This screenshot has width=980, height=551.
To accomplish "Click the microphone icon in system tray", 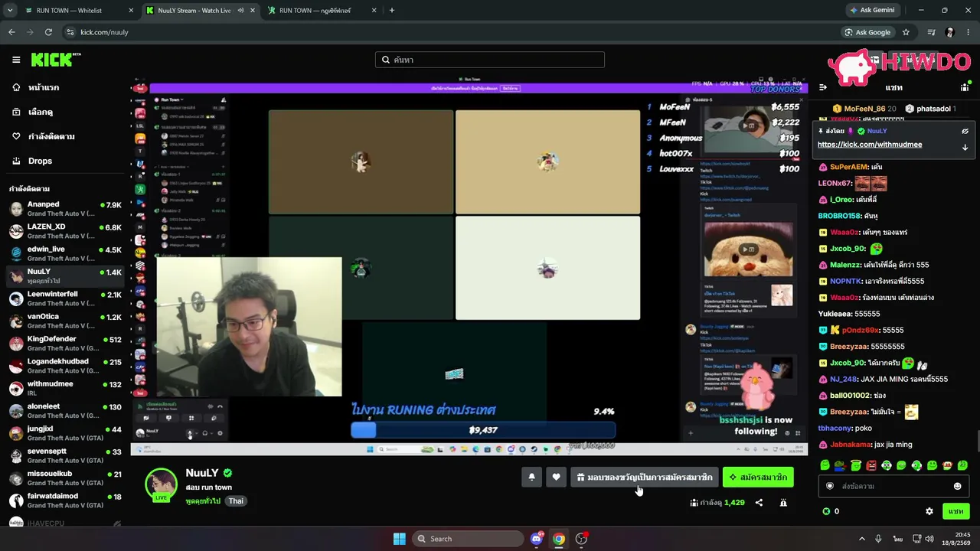I will [x=878, y=539].
